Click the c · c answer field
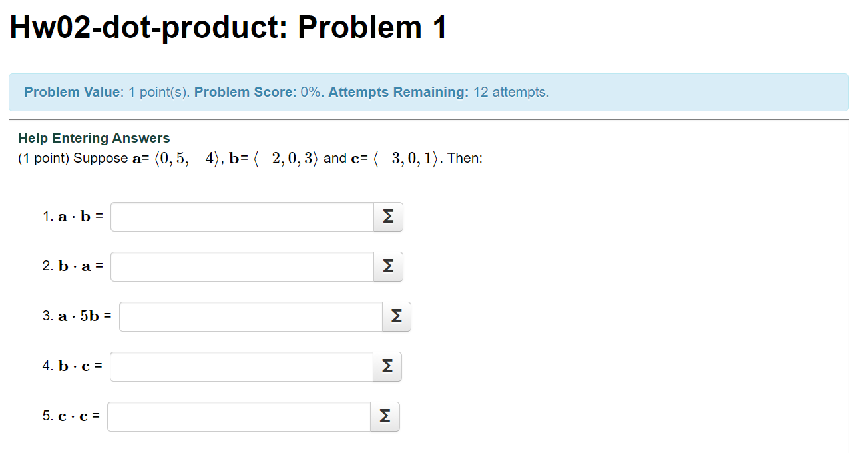868x453 pixels. pos(238,416)
